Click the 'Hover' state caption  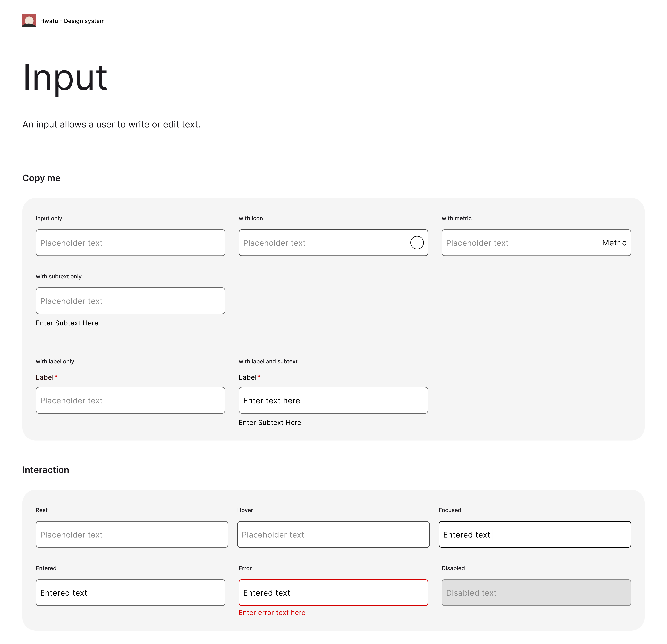(245, 510)
